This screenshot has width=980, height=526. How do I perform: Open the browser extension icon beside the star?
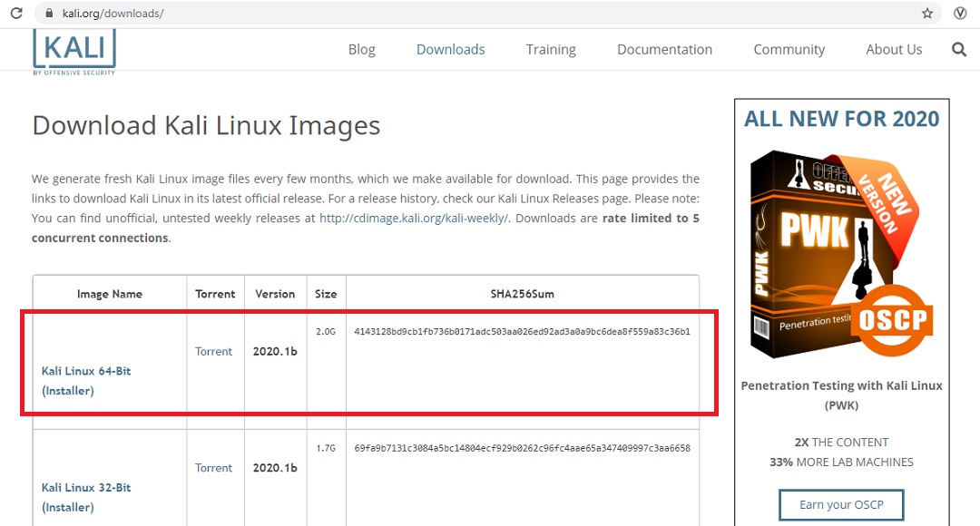click(960, 13)
